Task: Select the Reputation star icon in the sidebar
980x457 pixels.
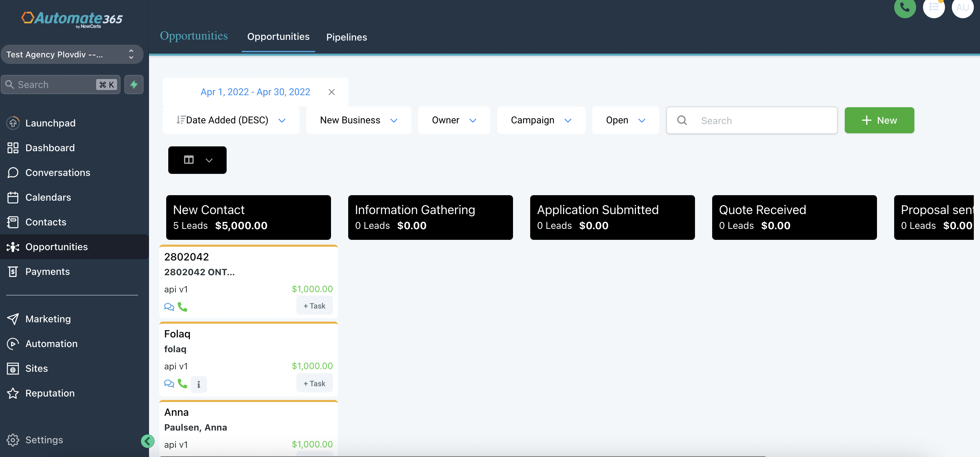Action: tap(13, 393)
